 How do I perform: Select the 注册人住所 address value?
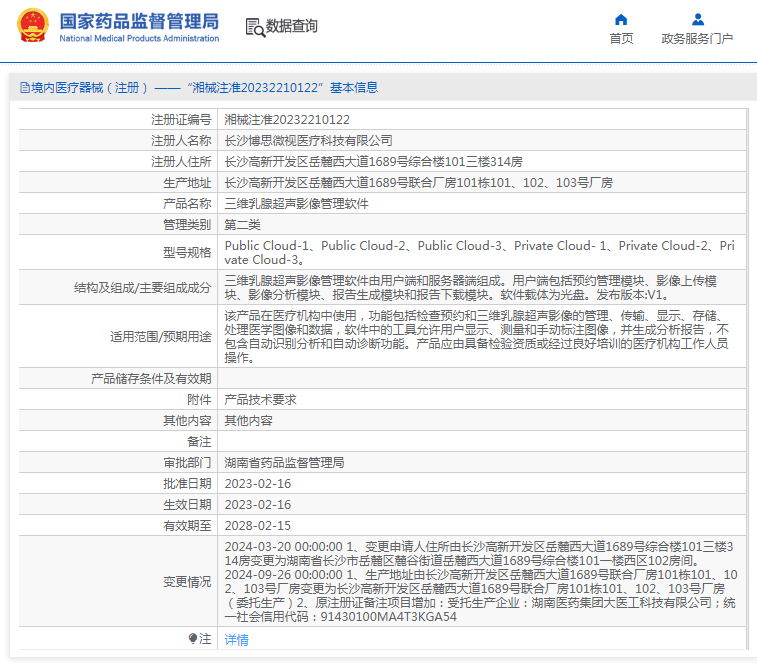[x=374, y=162]
